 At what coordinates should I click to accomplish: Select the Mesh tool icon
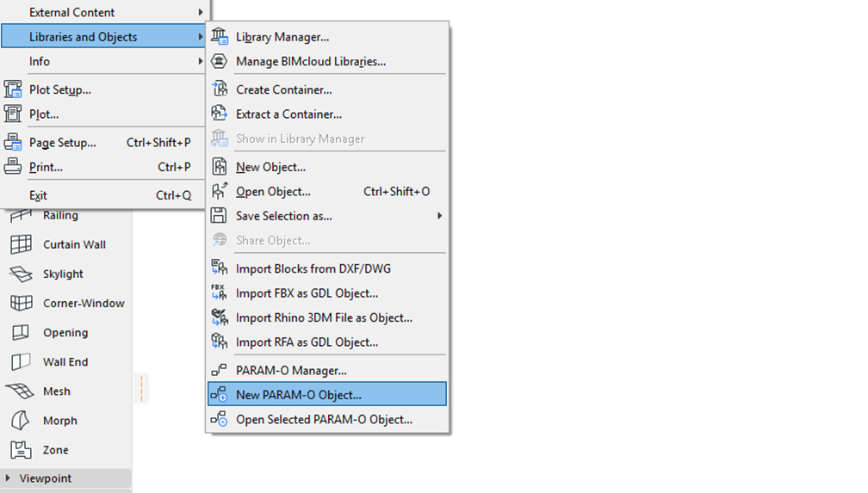[20, 391]
